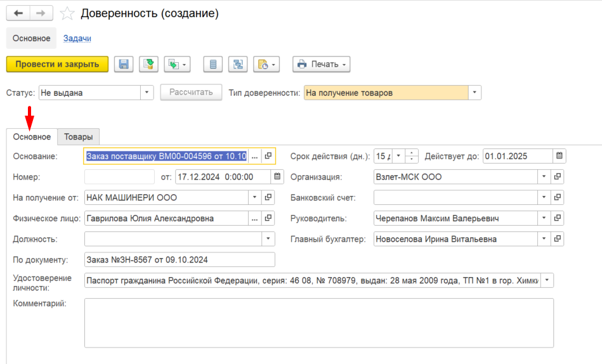The image size is (602, 364).
Task: Open calendar picker for Действует до date
Action: click(x=559, y=156)
